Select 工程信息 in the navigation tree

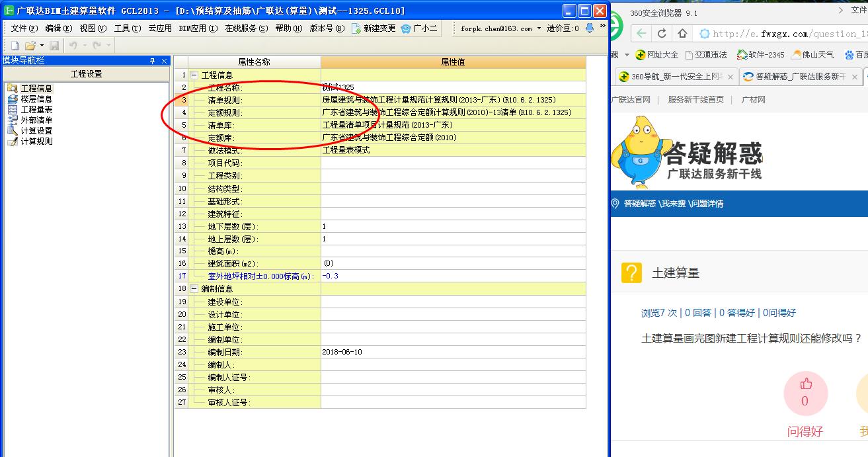coord(36,88)
